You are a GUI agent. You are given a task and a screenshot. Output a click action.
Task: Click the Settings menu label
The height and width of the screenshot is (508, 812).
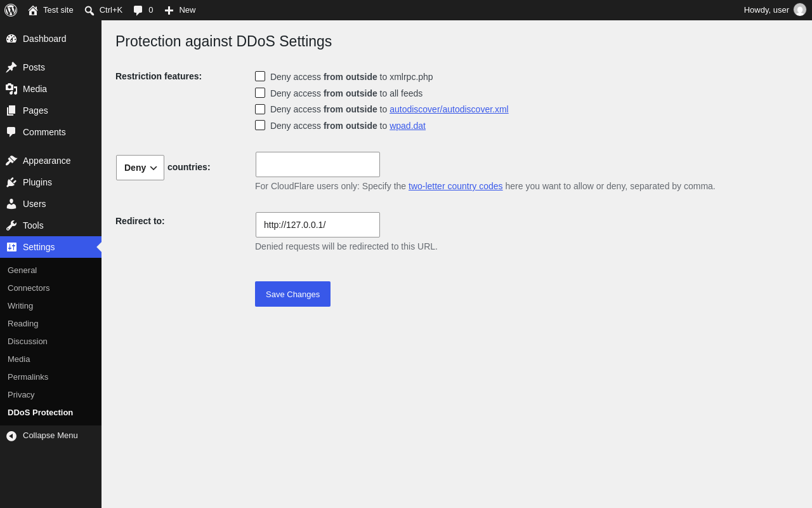click(x=39, y=247)
